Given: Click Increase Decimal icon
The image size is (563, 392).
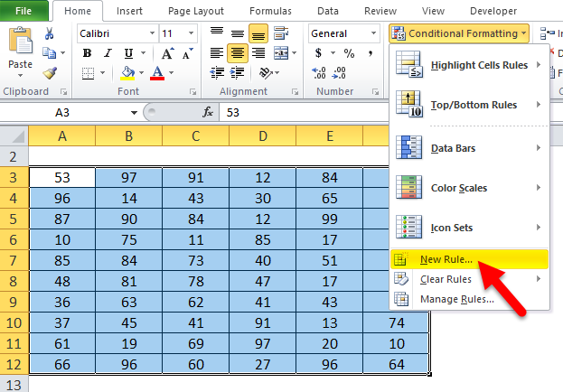Looking at the screenshot, I should [319, 73].
